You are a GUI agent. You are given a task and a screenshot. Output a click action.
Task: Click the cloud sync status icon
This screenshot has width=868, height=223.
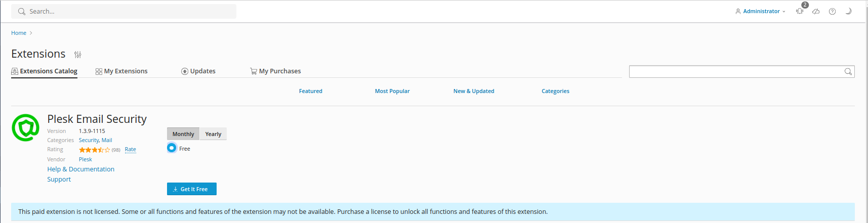[x=816, y=11]
